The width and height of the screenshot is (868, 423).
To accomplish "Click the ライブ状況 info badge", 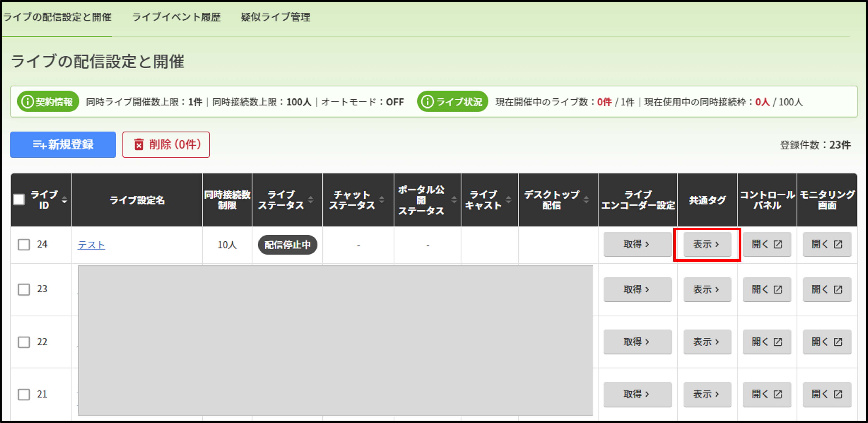I will (x=453, y=102).
